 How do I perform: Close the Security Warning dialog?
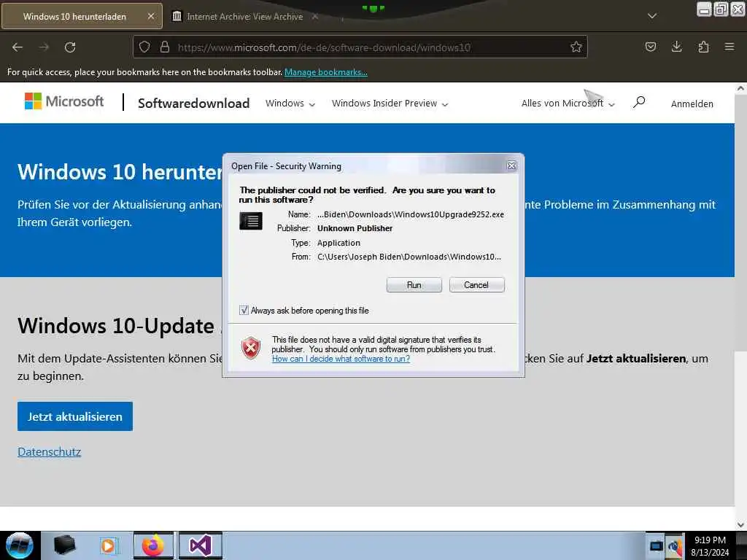[x=511, y=166]
